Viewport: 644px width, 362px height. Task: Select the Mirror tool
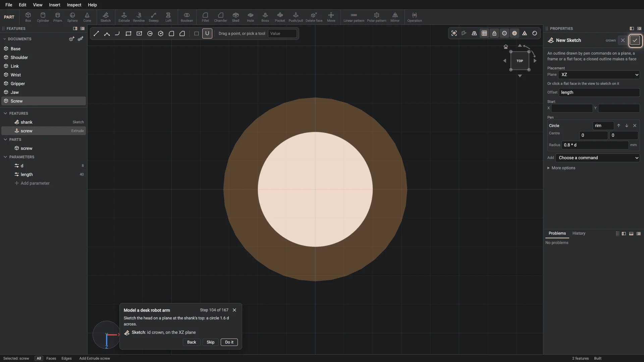pyautogui.click(x=395, y=17)
